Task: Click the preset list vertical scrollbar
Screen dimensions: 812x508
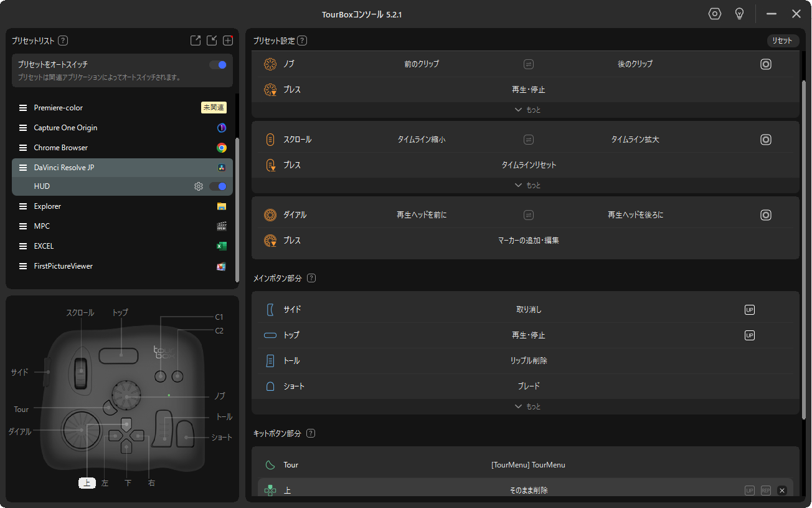Action: [237, 209]
